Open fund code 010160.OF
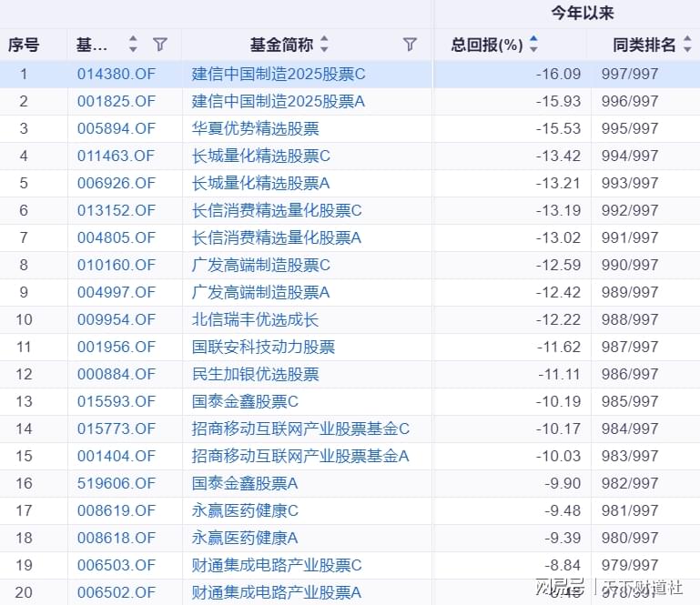 point(117,265)
